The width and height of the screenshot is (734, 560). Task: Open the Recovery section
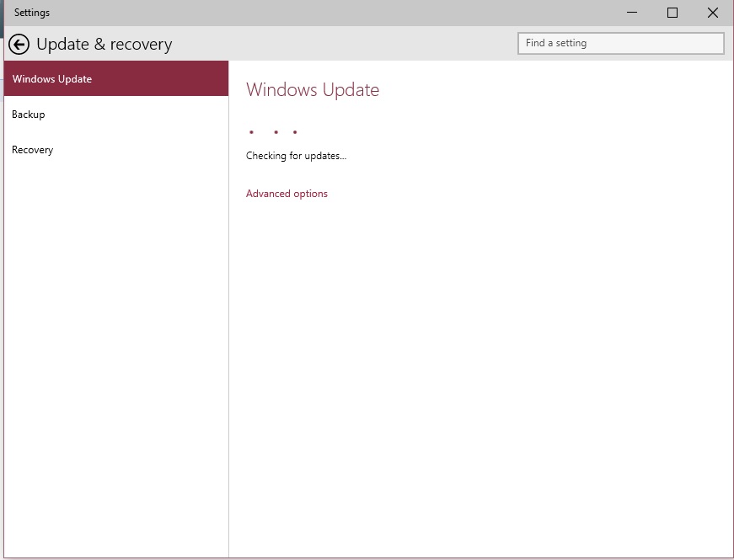coord(116,150)
